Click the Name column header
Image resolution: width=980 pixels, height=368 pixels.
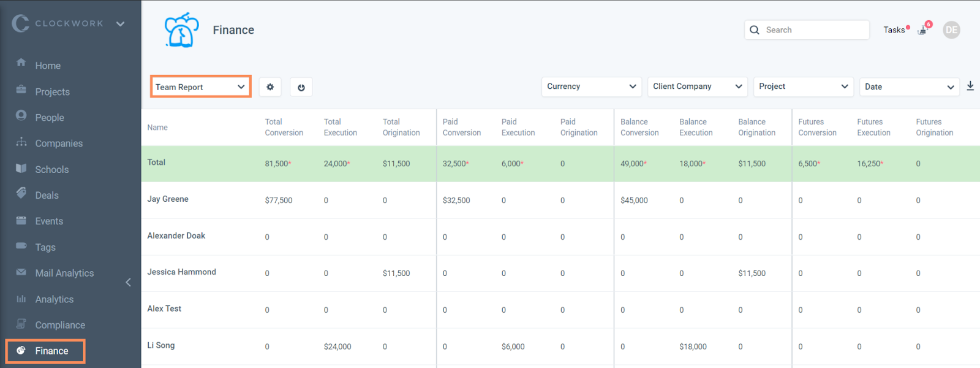(157, 128)
